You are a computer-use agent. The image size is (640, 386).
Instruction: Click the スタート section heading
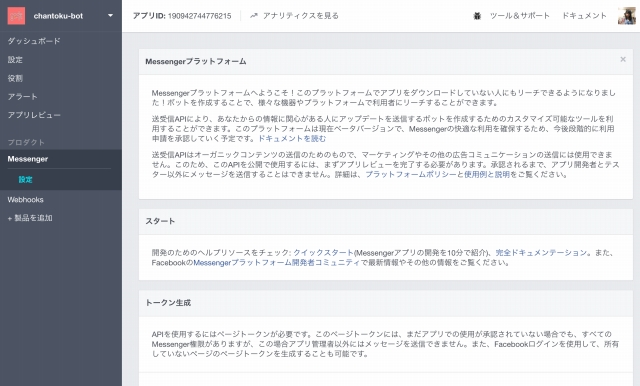coord(160,221)
